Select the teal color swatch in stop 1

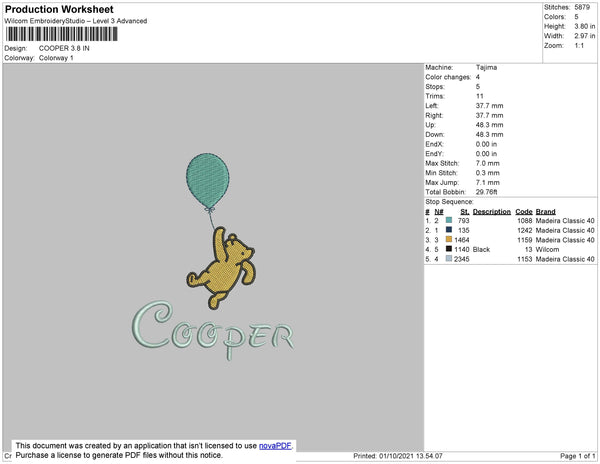coord(449,220)
